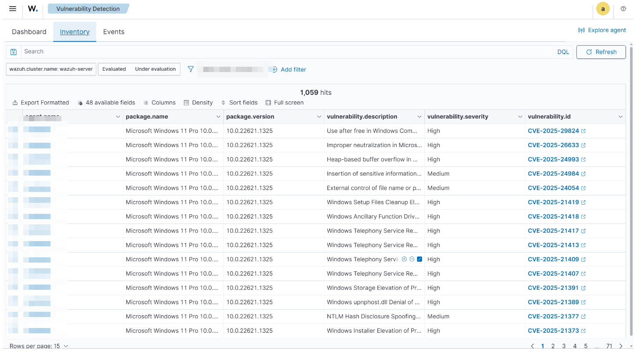644x357 pixels.
Task: Open the hamburger navigation menu
Action: [13, 9]
